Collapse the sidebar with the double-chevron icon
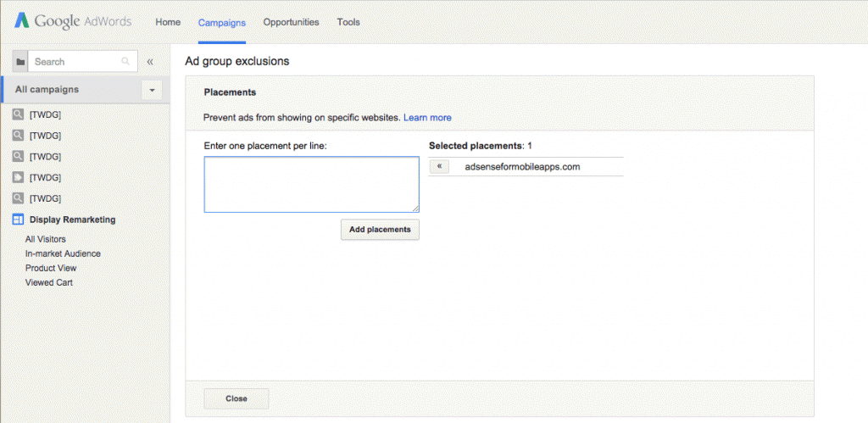Screen dimensions: 868x423 pyautogui.click(x=150, y=61)
